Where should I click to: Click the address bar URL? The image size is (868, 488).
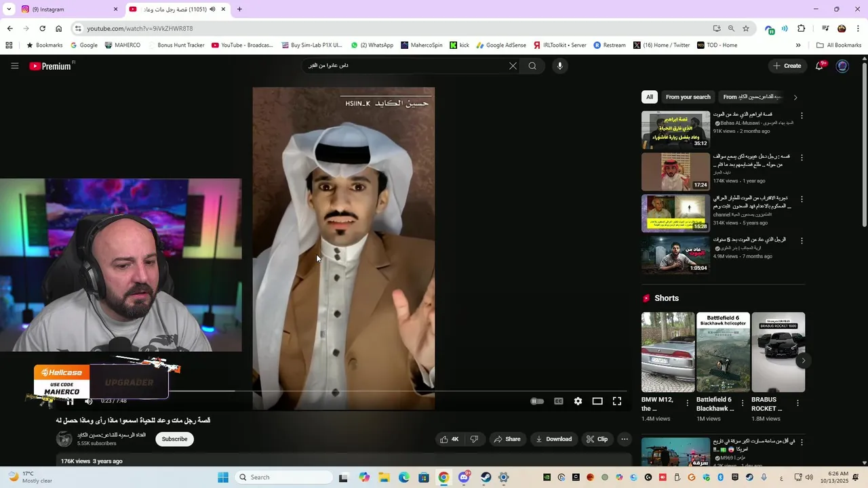point(140,28)
